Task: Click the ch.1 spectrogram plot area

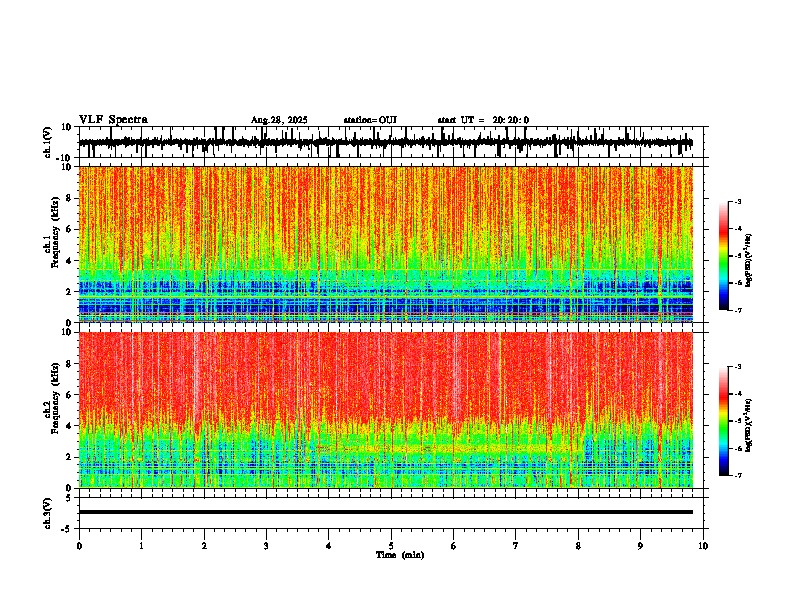Action: [x=386, y=244]
